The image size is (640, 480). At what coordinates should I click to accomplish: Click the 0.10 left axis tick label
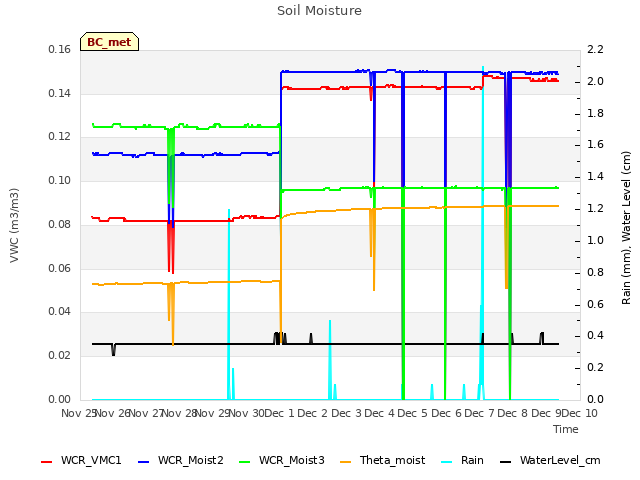(x=60, y=180)
